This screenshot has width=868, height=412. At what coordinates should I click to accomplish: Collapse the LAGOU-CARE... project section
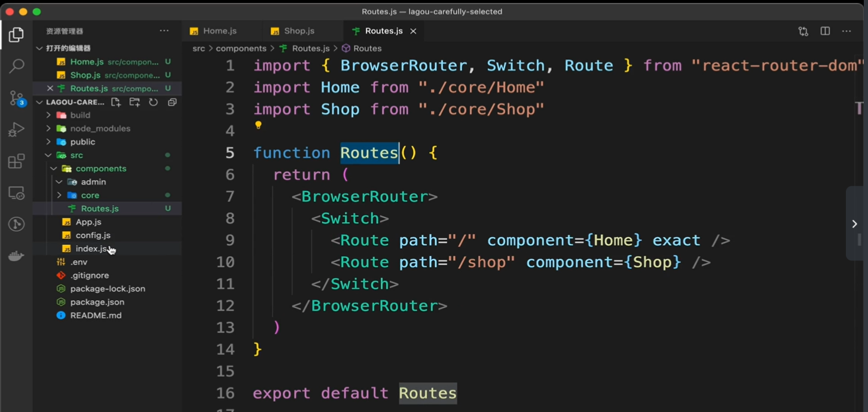39,102
